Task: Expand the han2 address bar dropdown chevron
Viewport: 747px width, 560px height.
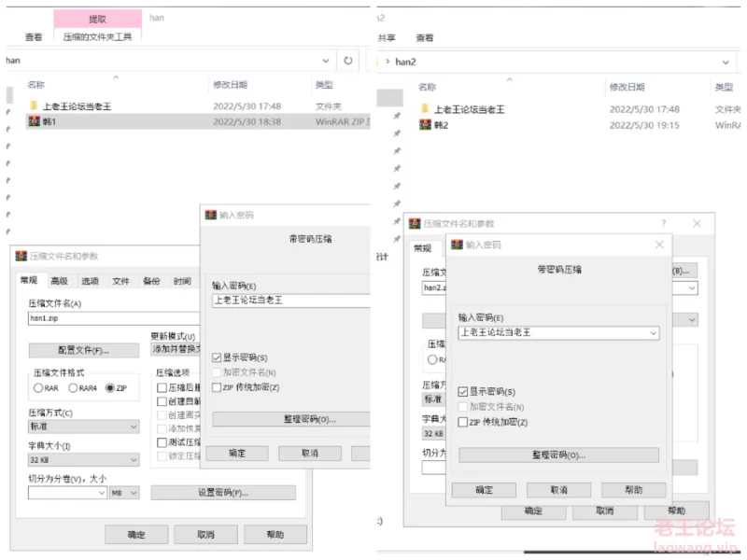Action: click(x=726, y=62)
